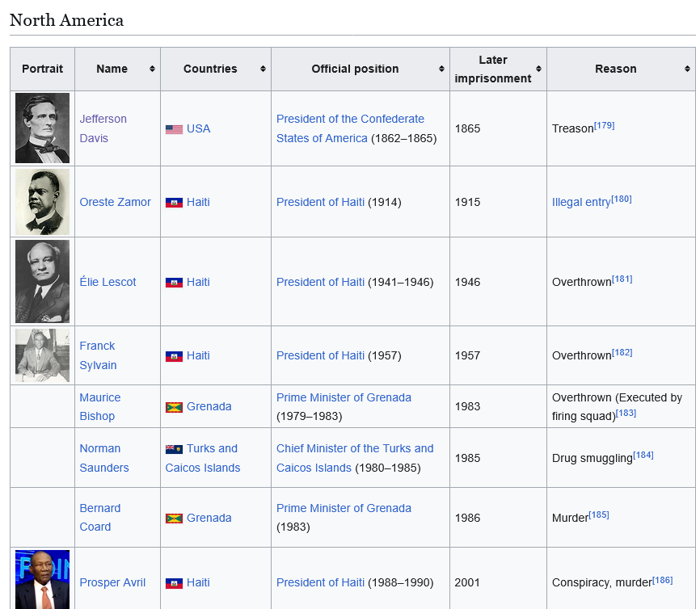Jump to citation 182 in Sylvain row

(622, 352)
